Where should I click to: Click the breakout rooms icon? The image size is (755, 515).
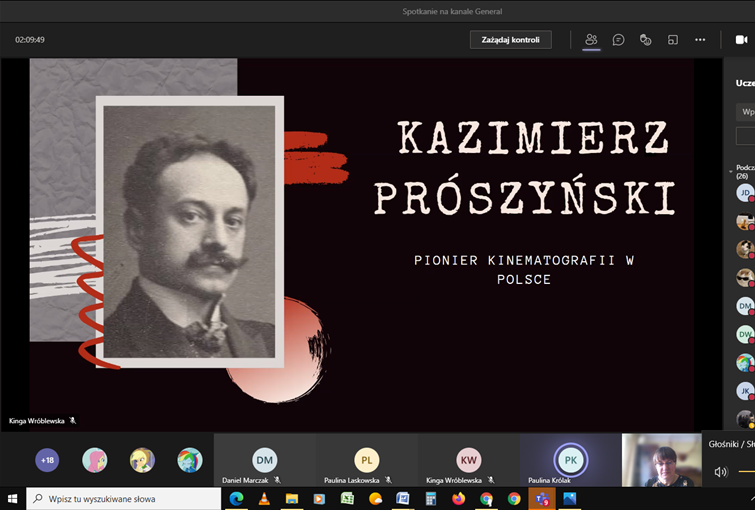tap(673, 39)
